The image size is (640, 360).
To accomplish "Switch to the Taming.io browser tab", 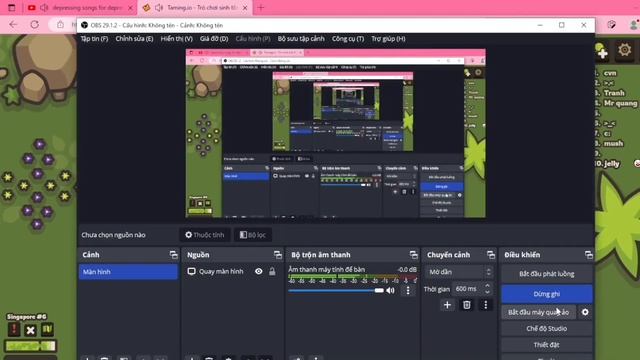I will [195, 8].
